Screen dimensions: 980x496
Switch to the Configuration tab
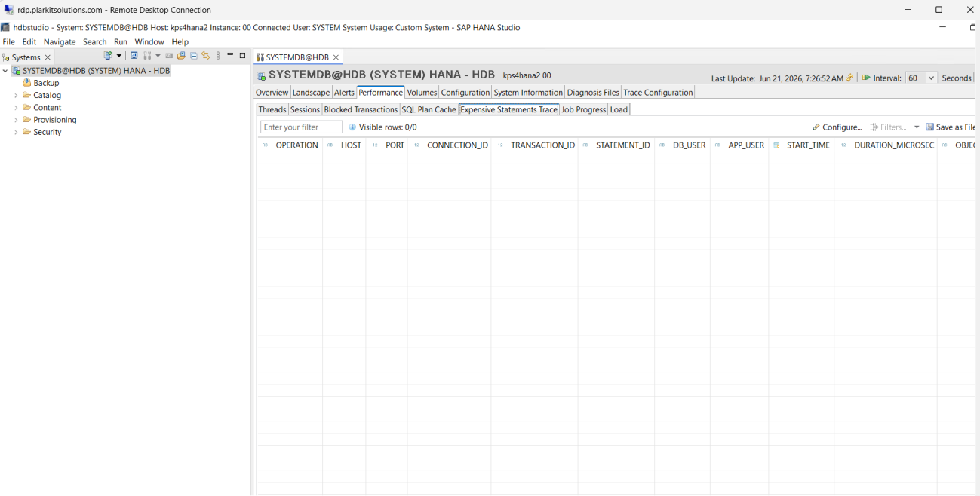pyautogui.click(x=465, y=93)
